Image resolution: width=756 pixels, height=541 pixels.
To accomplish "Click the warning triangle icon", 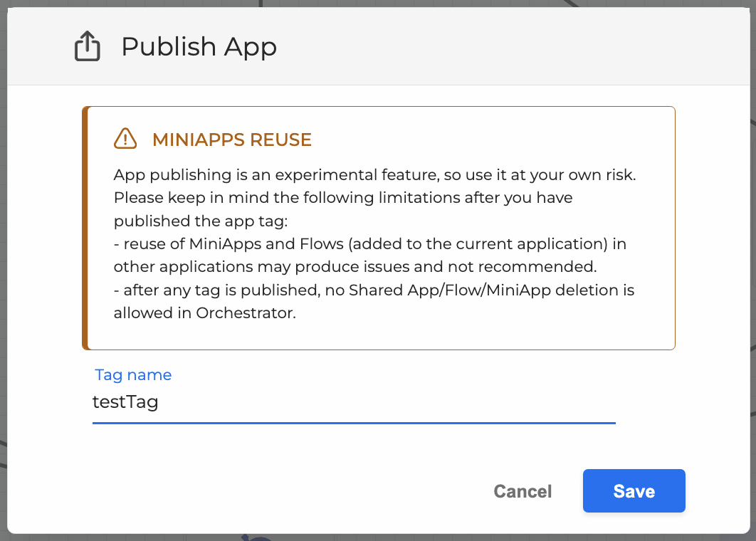I will [x=125, y=139].
